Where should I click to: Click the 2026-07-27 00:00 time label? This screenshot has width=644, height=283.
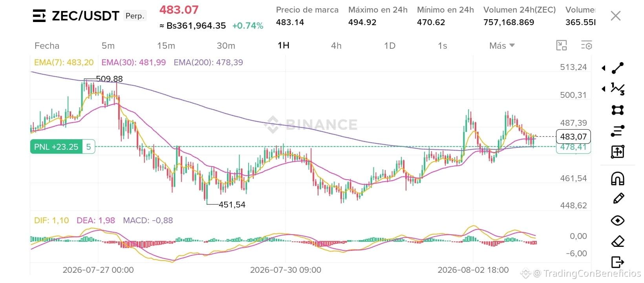(98, 270)
